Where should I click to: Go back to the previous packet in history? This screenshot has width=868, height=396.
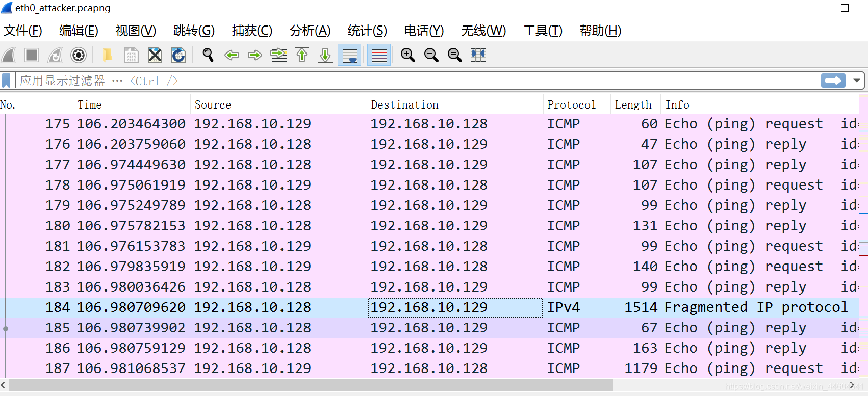coord(232,55)
